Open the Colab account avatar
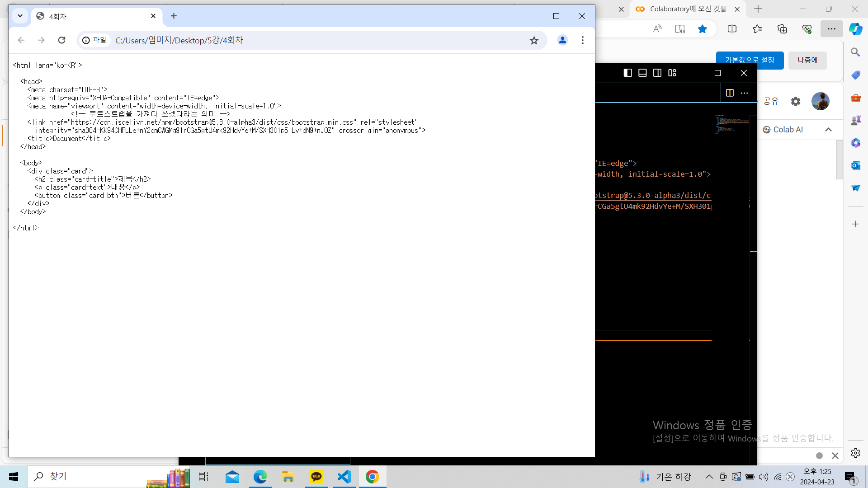 (820, 101)
